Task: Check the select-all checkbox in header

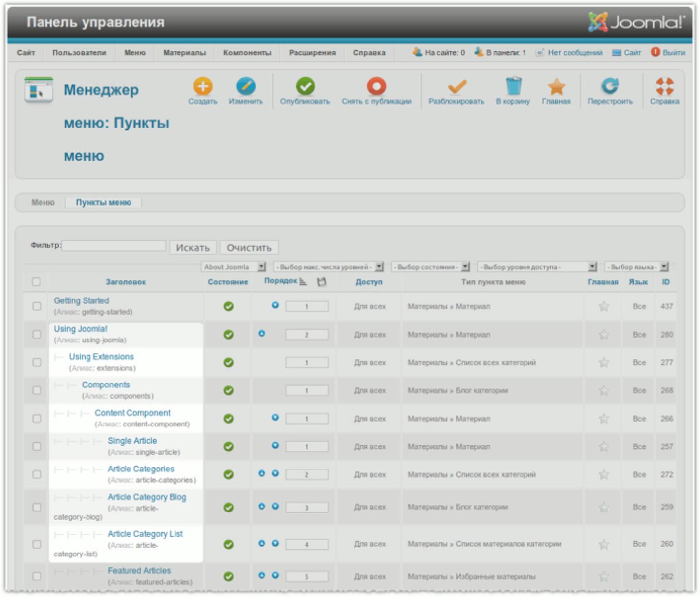Action: tap(36, 282)
